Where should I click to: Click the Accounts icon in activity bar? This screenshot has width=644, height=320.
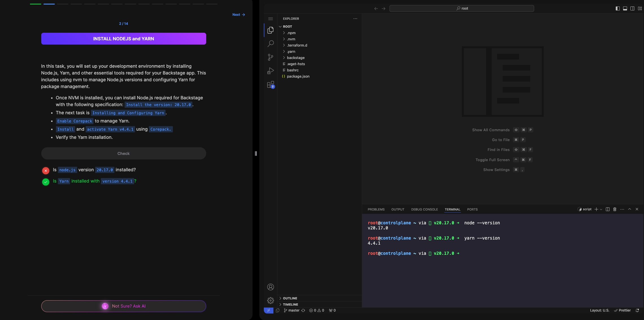pos(270,287)
